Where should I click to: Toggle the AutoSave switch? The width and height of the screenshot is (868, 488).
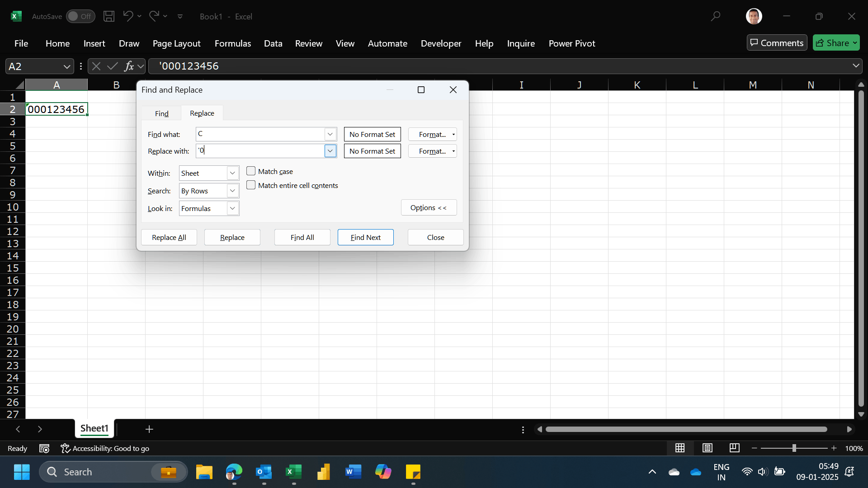pyautogui.click(x=80, y=16)
